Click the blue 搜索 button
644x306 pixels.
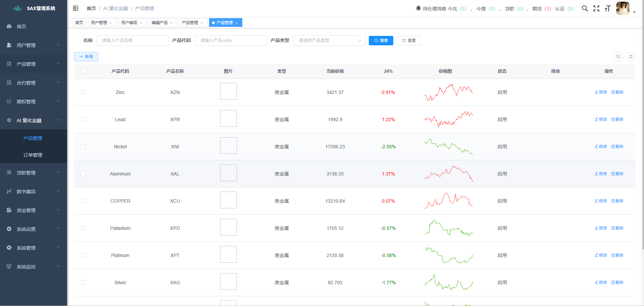(x=381, y=41)
